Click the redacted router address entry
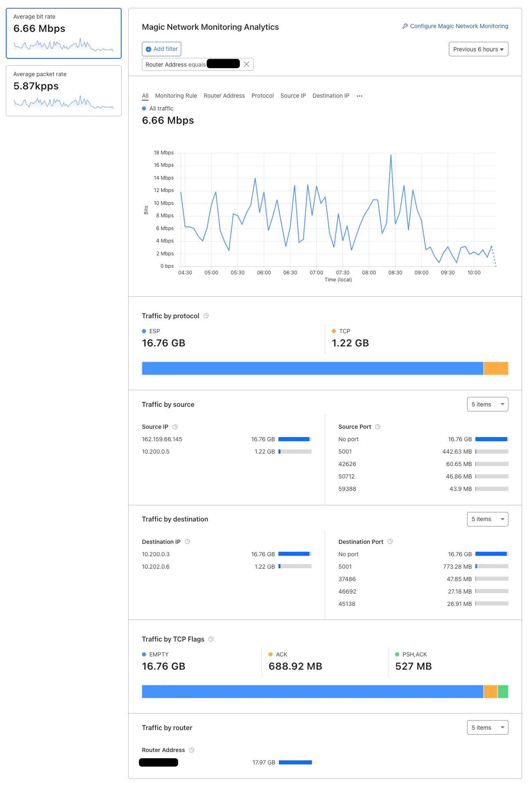This screenshot has height=793, width=532. [158, 762]
